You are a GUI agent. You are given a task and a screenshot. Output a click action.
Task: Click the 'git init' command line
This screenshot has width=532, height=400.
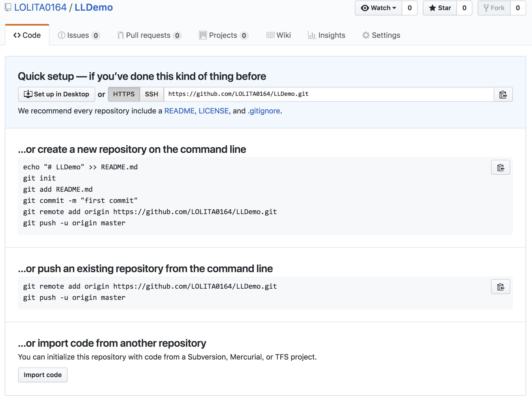[39, 178]
